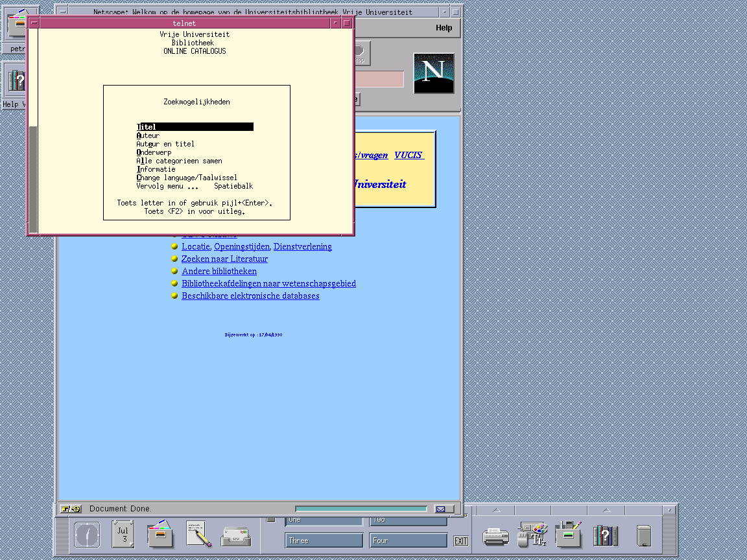Click the front panel minimize button at top right

(x=669, y=510)
